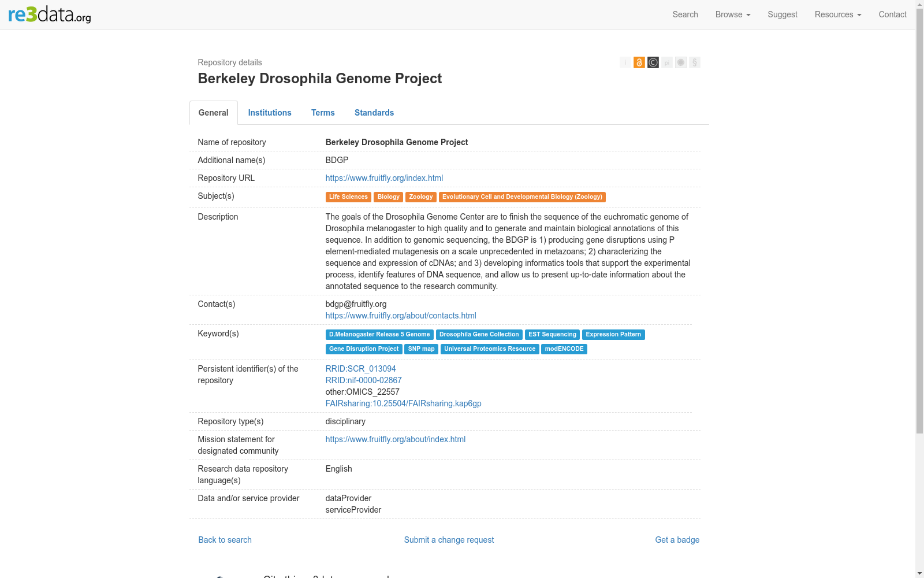The image size is (924, 578).
Task: Click the scrollbar down arrow
Action: 919,573
